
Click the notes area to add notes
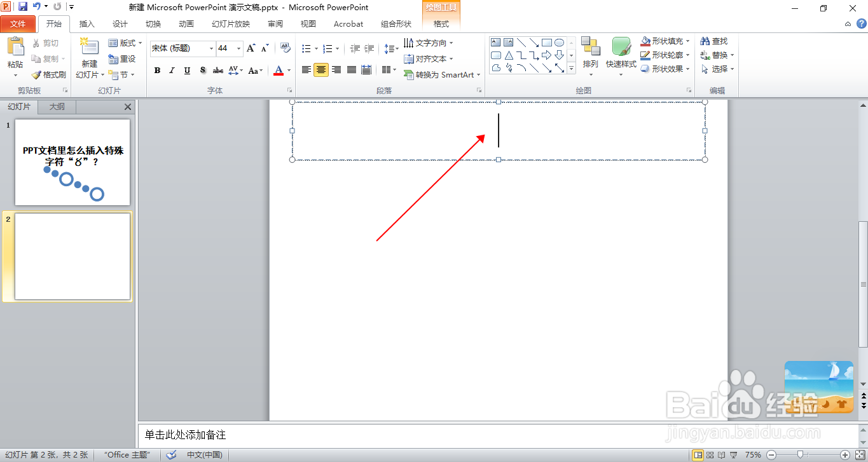pos(497,435)
